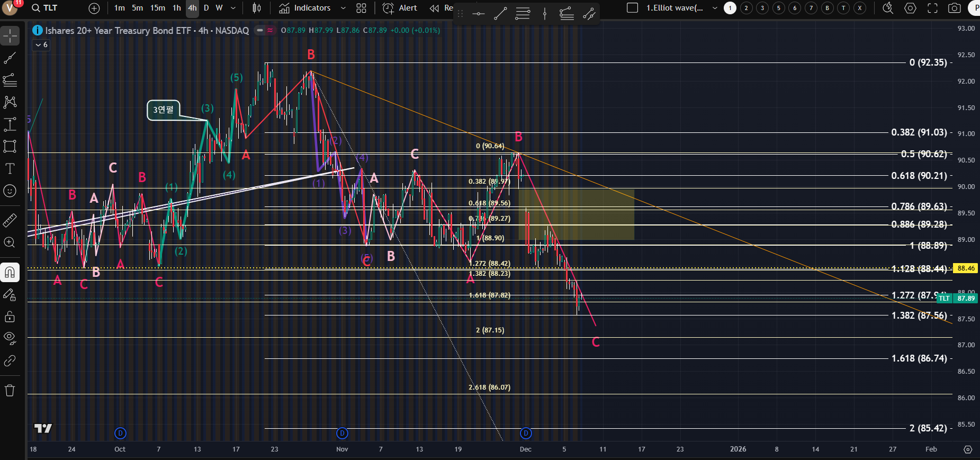The width and height of the screenshot is (980, 460).
Task: Open the candlestick chart style selector
Action: click(x=257, y=8)
